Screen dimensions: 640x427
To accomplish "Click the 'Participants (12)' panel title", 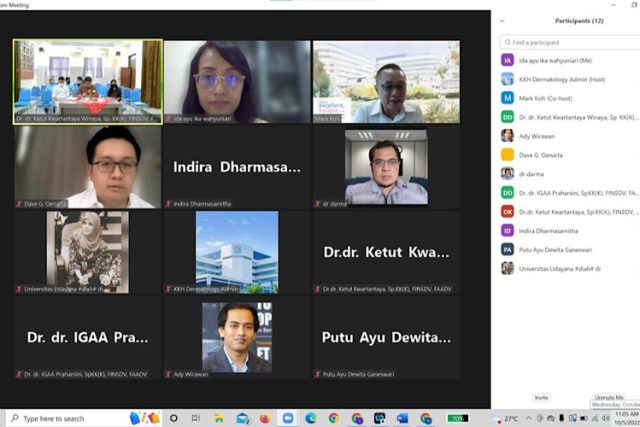I will (579, 21).
